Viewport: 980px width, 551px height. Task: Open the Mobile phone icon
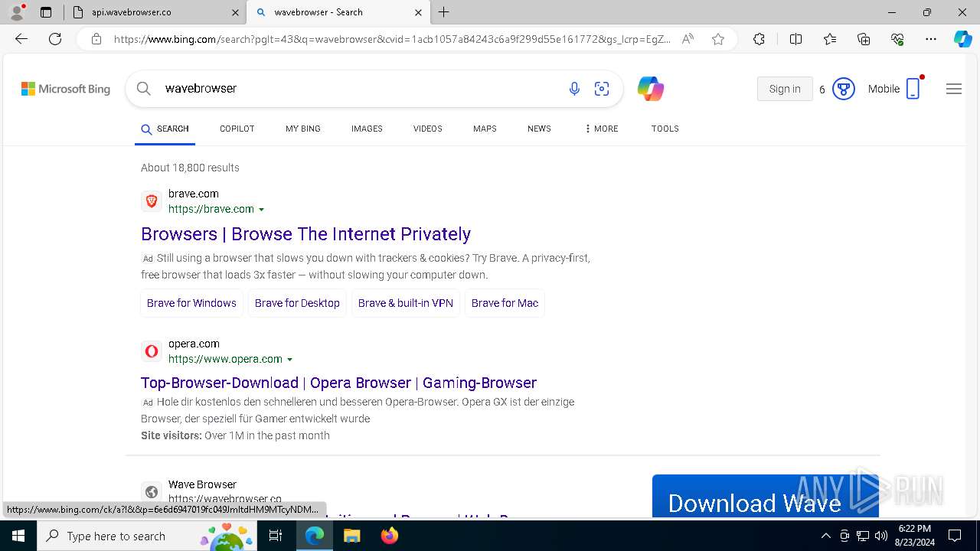913,89
